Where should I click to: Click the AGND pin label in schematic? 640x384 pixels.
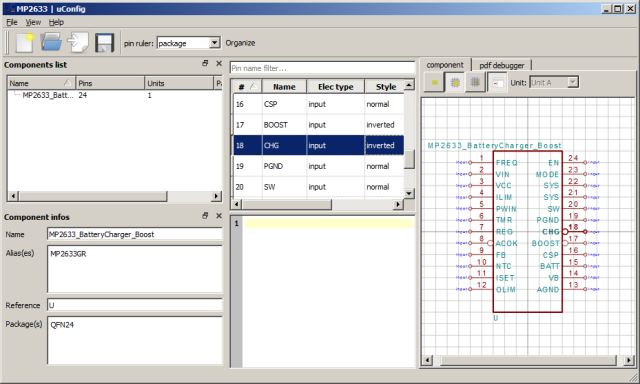(x=548, y=289)
